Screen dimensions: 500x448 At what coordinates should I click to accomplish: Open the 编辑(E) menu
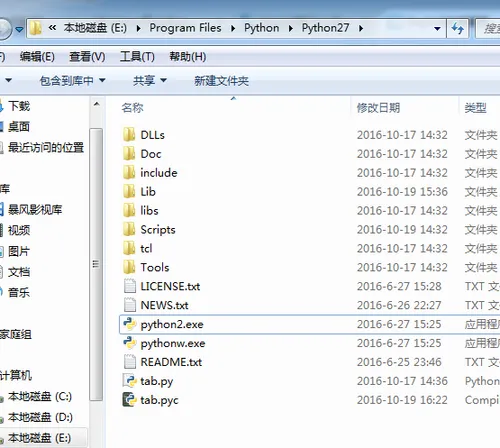point(37,57)
